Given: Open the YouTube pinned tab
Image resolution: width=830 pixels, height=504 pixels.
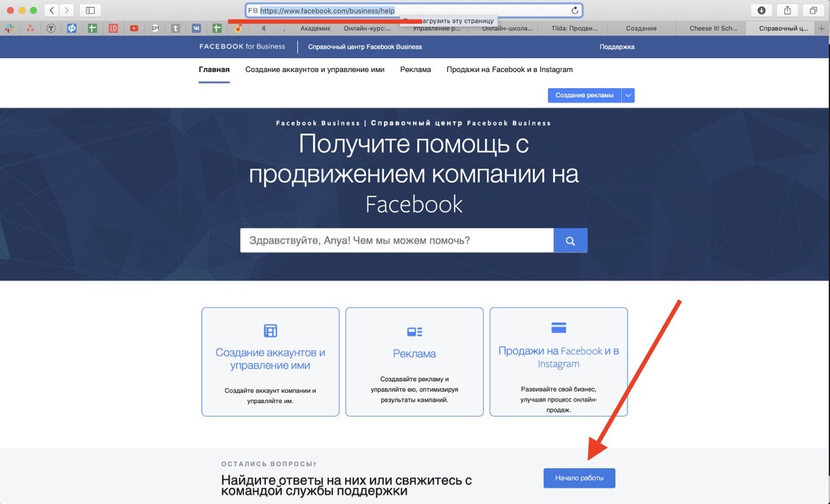Looking at the screenshot, I should (x=134, y=28).
